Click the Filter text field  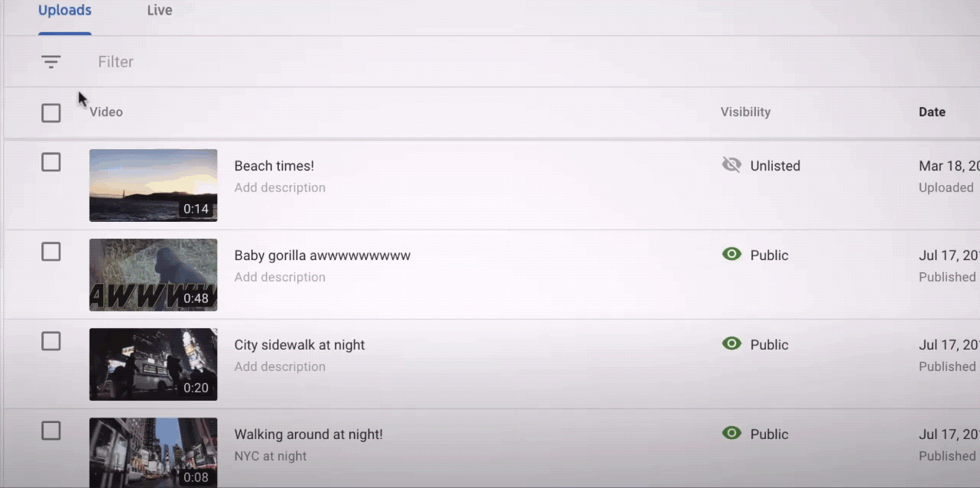coord(306,62)
